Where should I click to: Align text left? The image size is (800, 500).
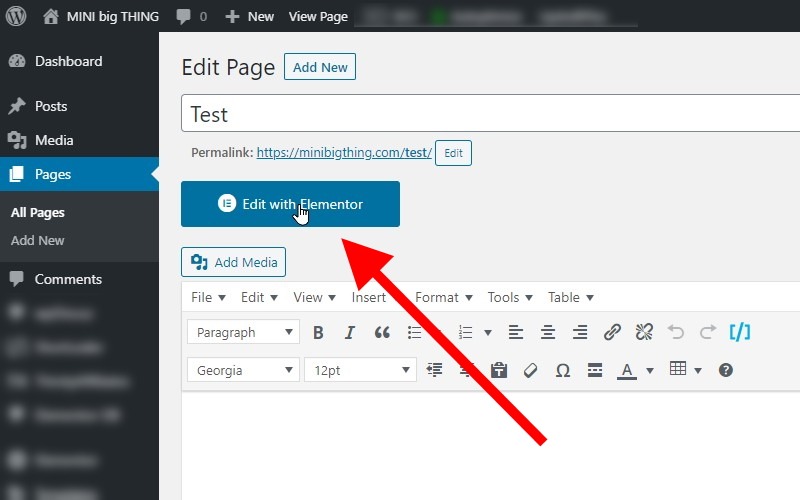pos(516,333)
